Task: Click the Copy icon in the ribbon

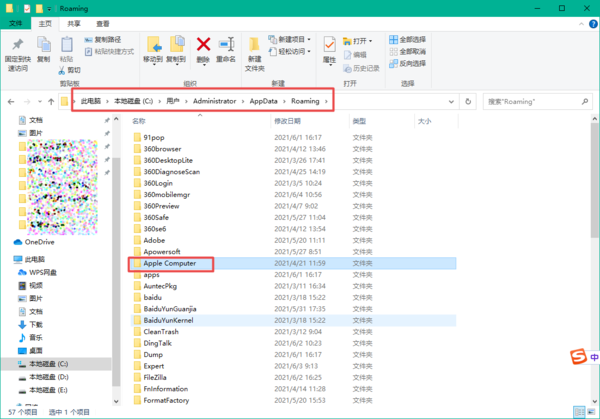Action: click(x=44, y=49)
